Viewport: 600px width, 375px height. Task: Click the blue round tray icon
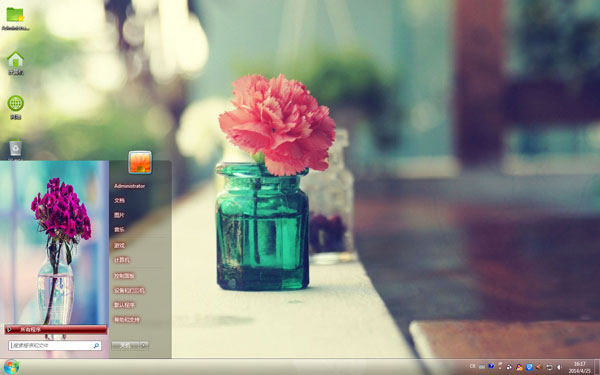click(491, 366)
